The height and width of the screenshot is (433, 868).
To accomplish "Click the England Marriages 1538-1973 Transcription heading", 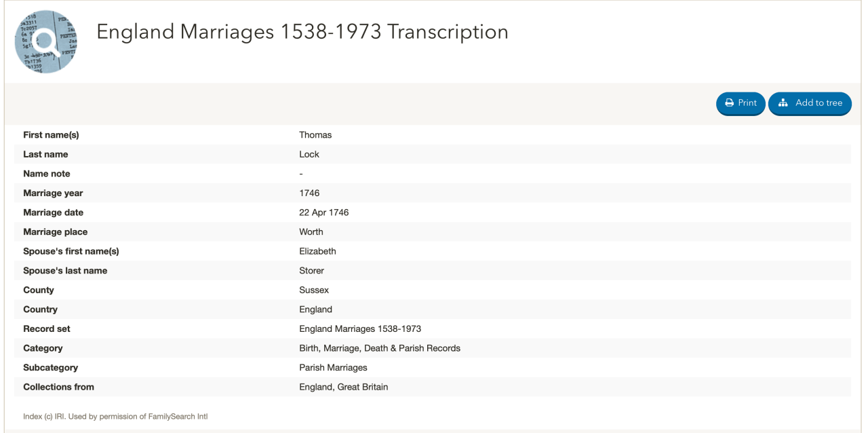I will [302, 32].
